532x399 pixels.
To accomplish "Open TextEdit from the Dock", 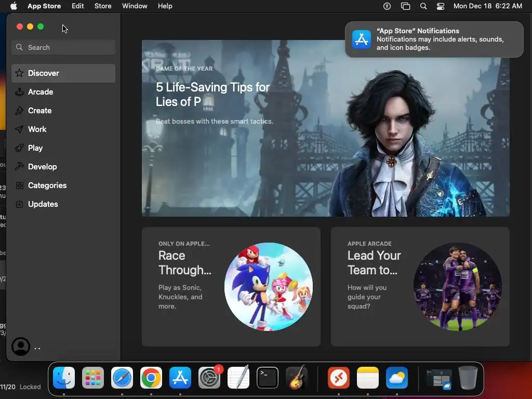I will click(x=238, y=378).
